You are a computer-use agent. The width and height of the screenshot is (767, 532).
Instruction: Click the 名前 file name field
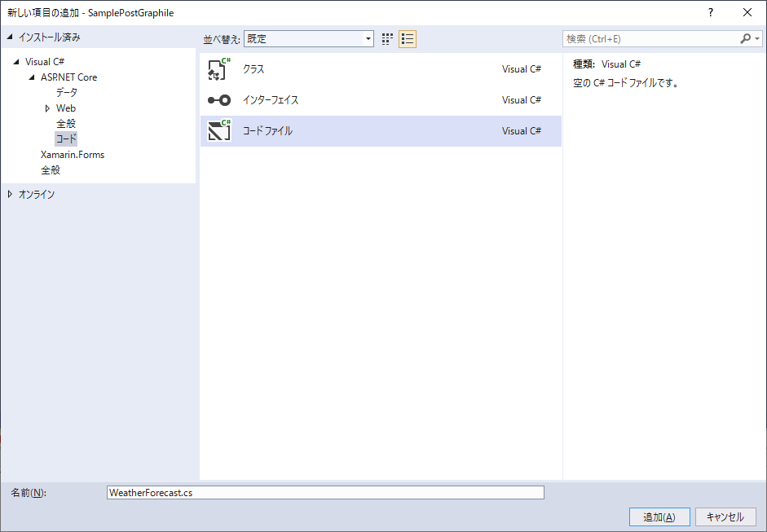(325, 492)
